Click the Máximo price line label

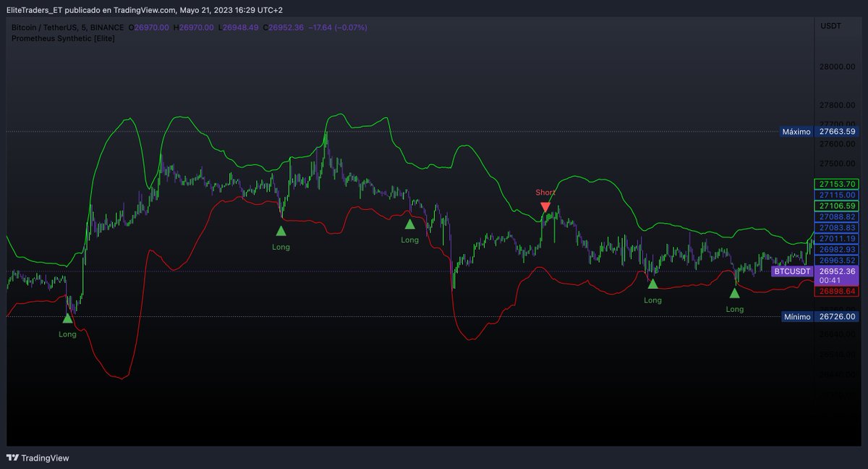coord(797,132)
